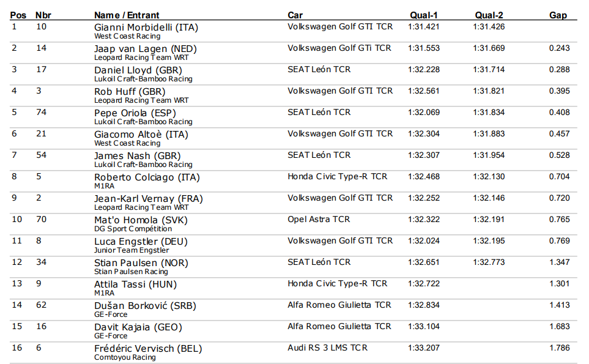
Task: Select James Nash's gap value 0.528
Action: (559, 155)
